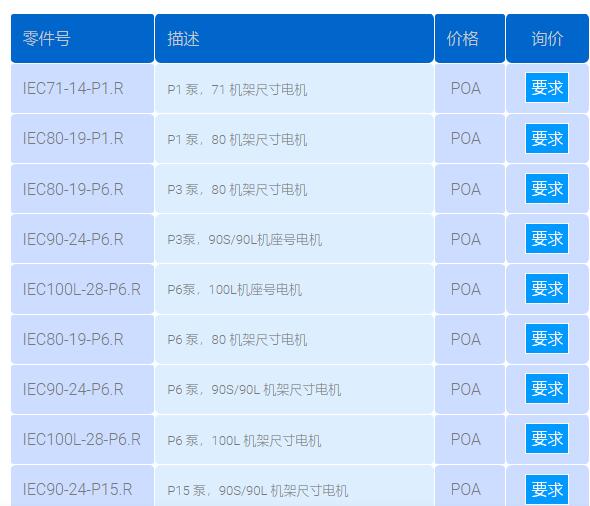The image size is (590, 506).
Task: Click description P15 泵，90S/90L 机架尺寸电机
Action: 257,490
